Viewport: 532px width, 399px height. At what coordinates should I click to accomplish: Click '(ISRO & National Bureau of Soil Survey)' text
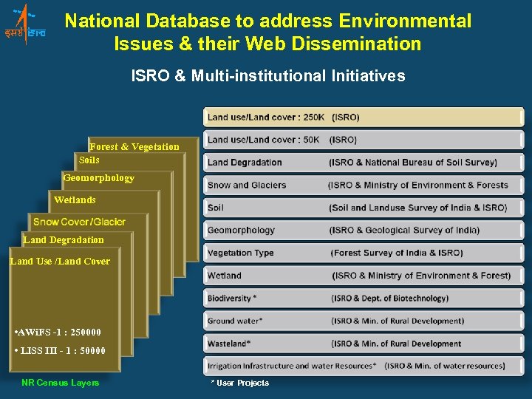point(413,163)
